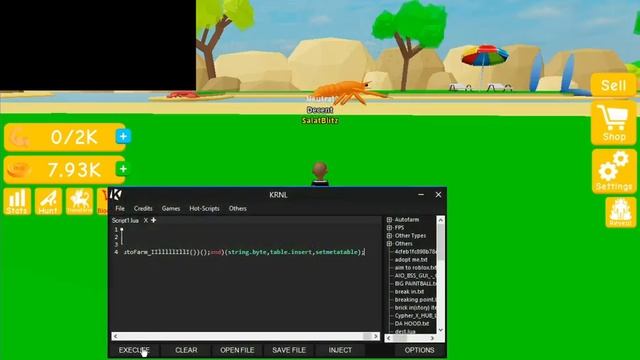This screenshot has height=360, width=640.
Task: Select the Script1.lua tab
Action: pyautogui.click(x=125, y=220)
